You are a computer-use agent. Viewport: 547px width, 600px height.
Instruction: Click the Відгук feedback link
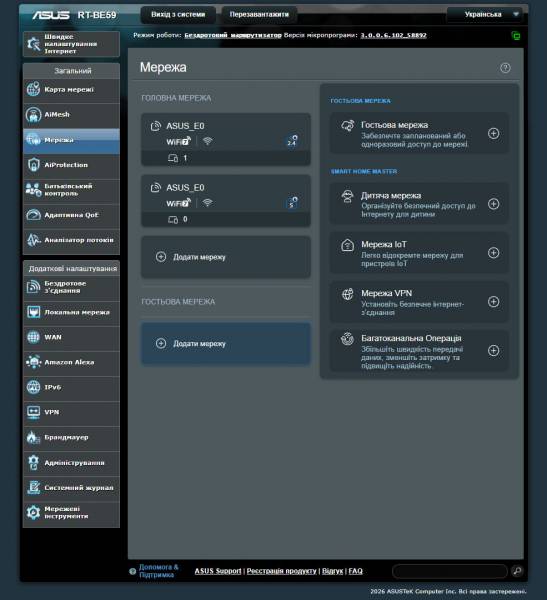pyautogui.click(x=332, y=571)
